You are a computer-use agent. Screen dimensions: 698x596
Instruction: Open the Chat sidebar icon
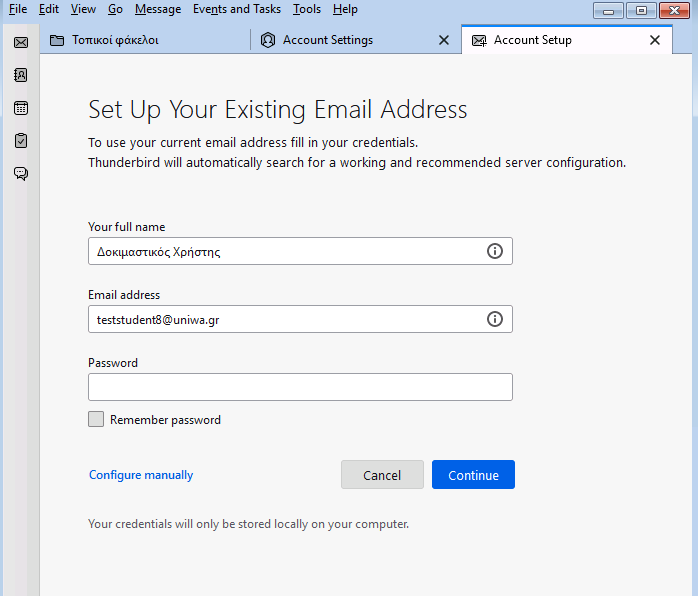(20, 173)
